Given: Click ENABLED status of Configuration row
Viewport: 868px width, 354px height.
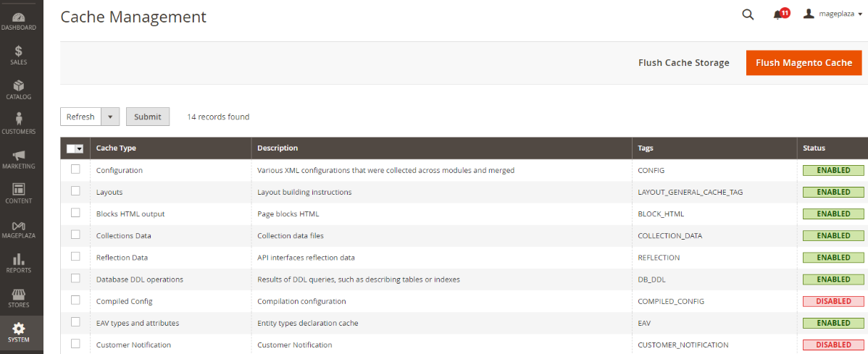Looking at the screenshot, I should pyautogui.click(x=833, y=170).
